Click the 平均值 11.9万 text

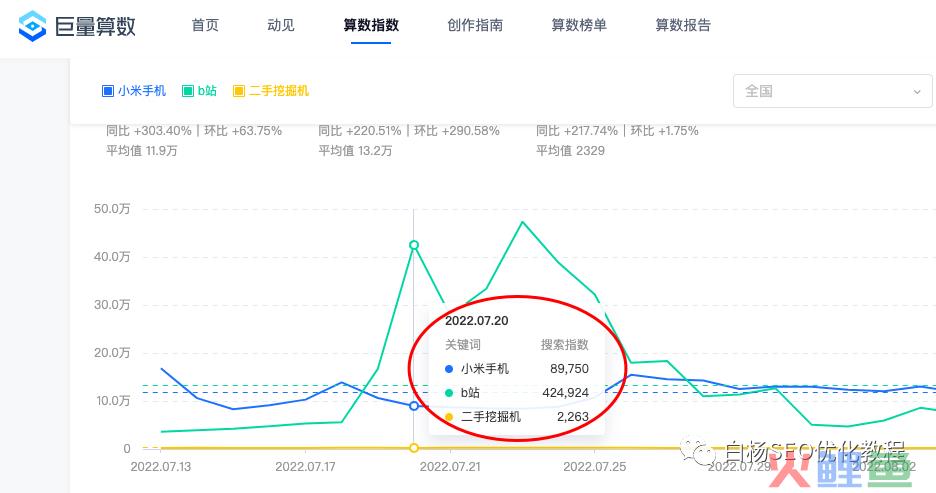point(142,150)
